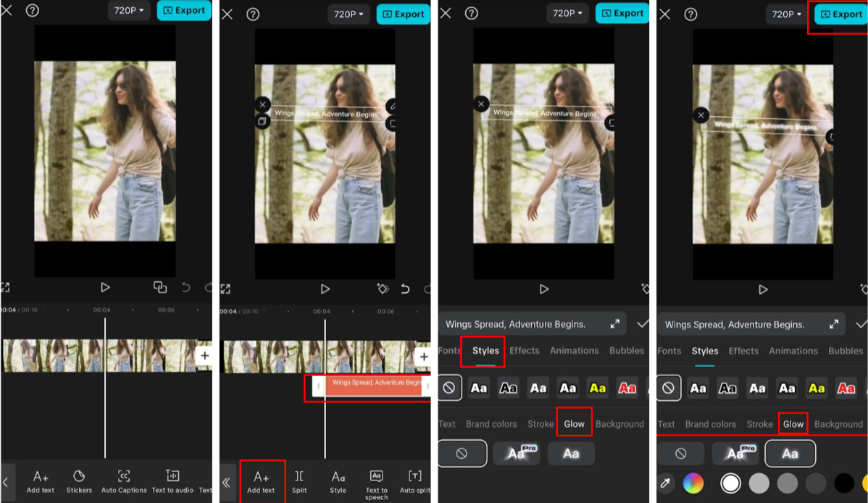Tap Text to speech in the second screen
The width and height of the screenshot is (868, 503).
click(x=377, y=485)
